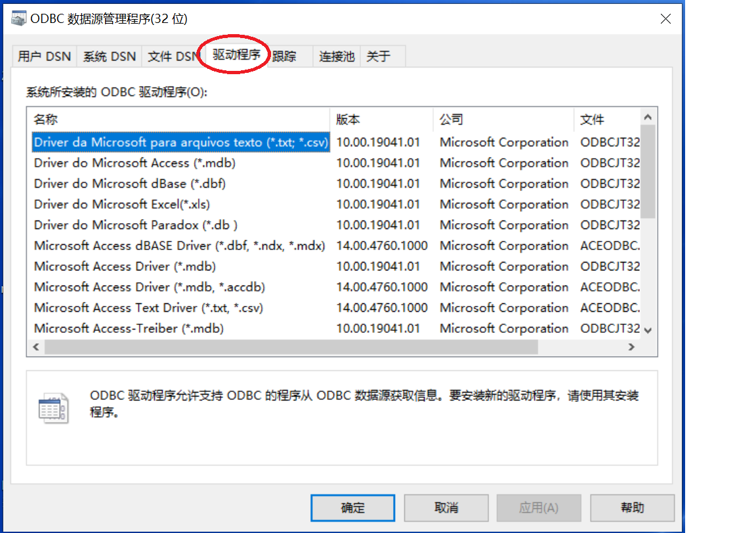Select Driver da Microsoft para arquivos texto row
Screen dimensions: 756x533
(335, 142)
